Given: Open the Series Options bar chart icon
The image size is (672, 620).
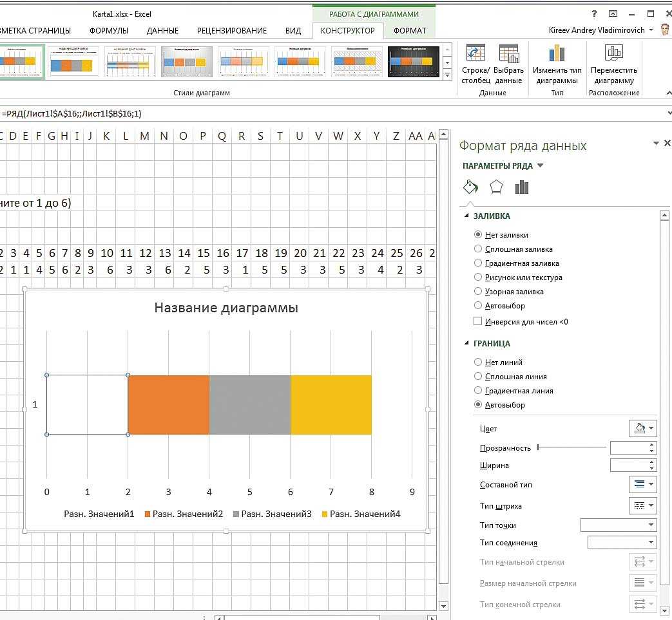Looking at the screenshot, I should pos(522,187).
